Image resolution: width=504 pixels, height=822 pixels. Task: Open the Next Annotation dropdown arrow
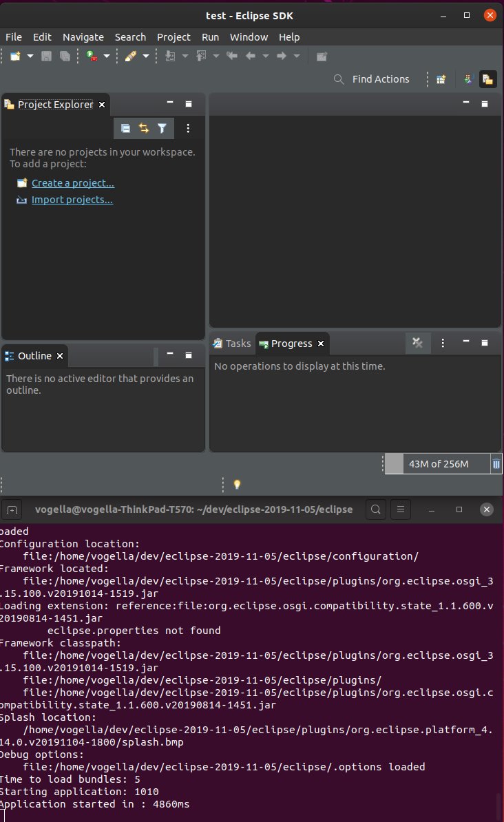point(185,56)
